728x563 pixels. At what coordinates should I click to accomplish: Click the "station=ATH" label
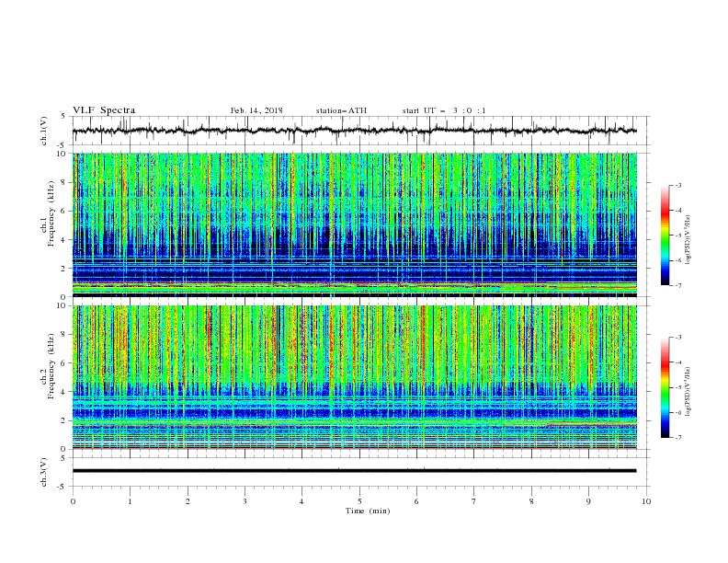point(341,110)
